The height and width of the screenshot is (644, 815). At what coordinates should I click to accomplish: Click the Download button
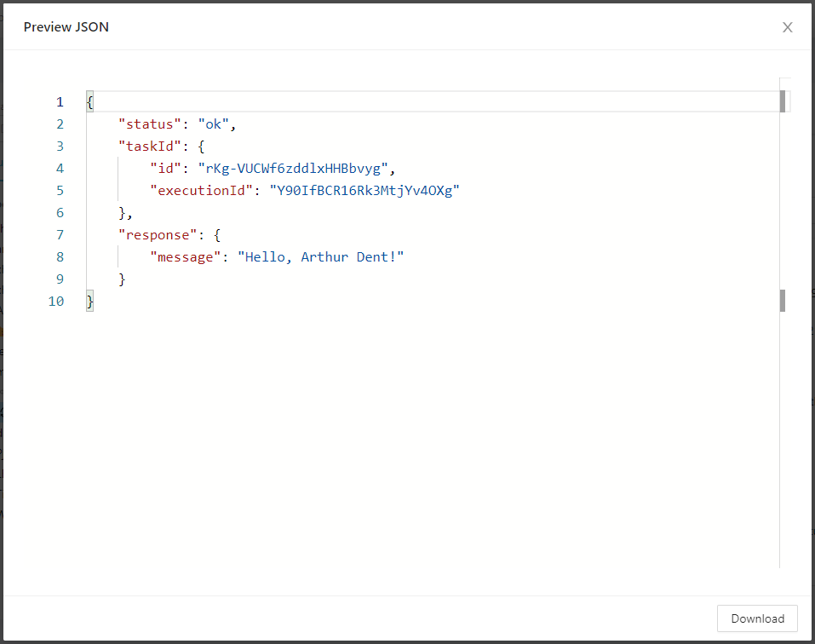click(x=757, y=618)
